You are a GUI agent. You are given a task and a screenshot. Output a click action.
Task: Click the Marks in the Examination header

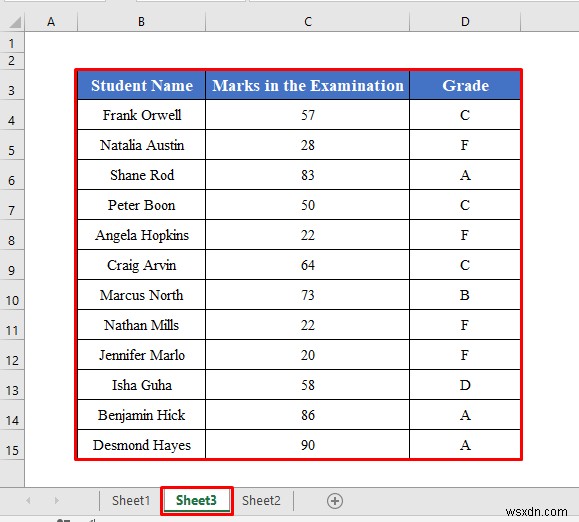tap(308, 85)
